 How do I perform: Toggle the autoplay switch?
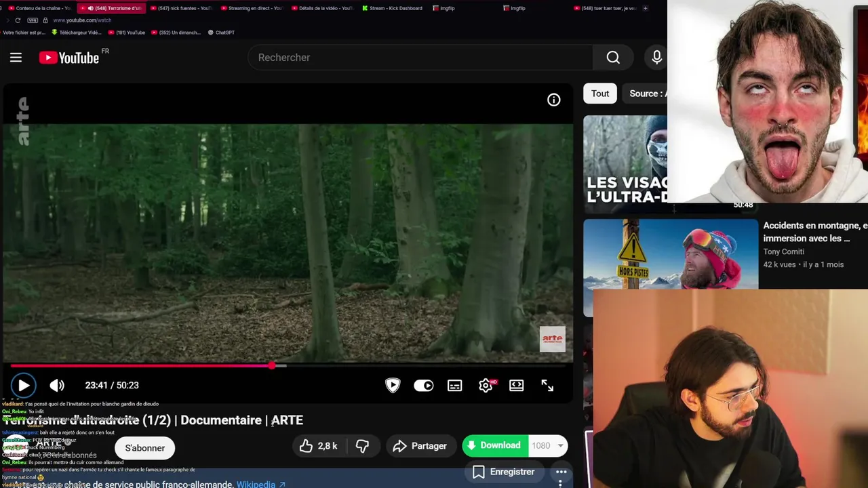424,386
